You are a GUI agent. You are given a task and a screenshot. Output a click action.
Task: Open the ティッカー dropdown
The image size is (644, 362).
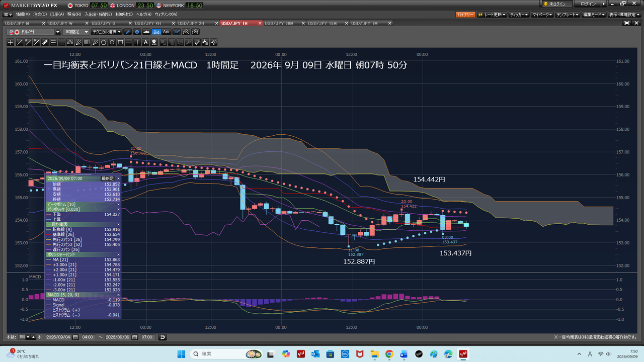(519, 15)
